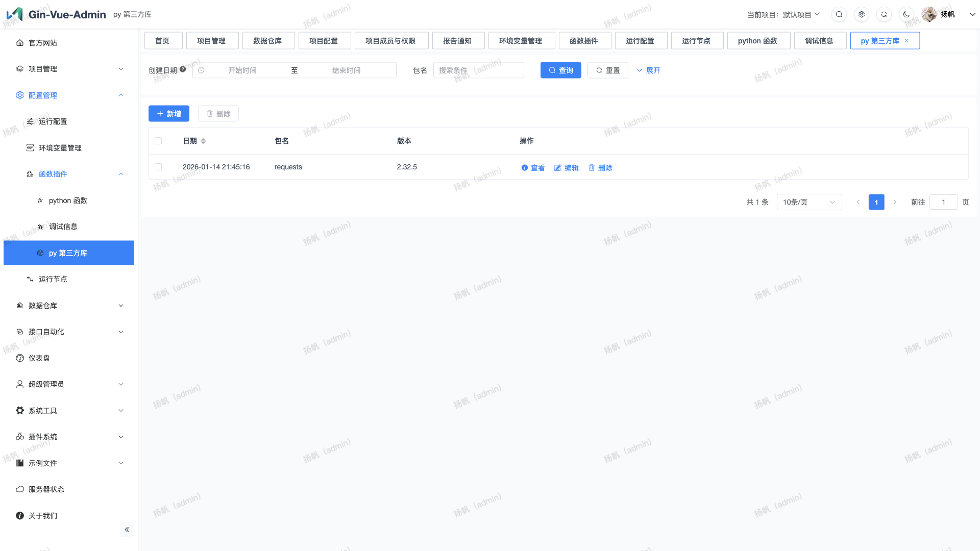The height and width of the screenshot is (551, 980).
Task: Collapse the sidebar with double-arrow icon
Action: (x=127, y=530)
